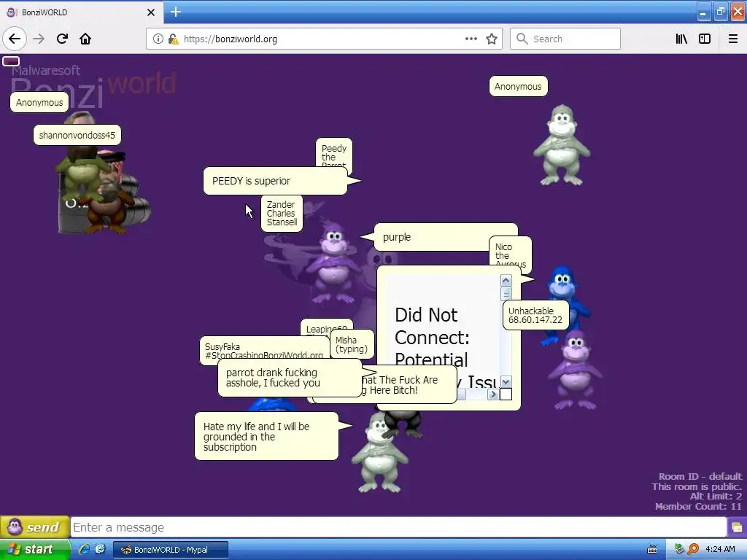
Task: Open the browser hamburger menu
Action: pos(733,39)
